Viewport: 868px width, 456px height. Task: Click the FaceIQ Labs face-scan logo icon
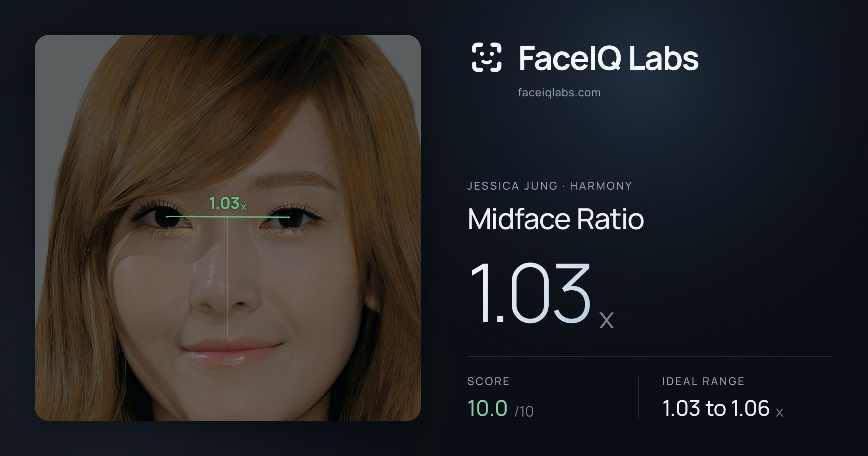click(486, 57)
